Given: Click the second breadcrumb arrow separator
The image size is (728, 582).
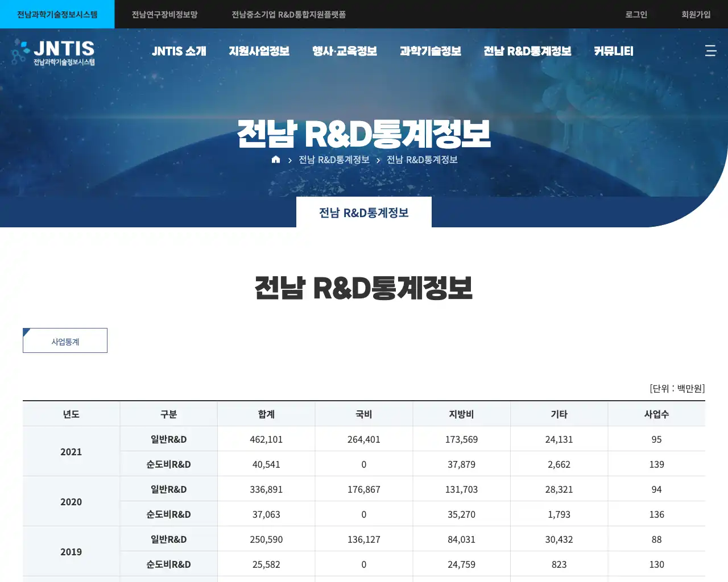Looking at the screenshot, I should [x=378, y=160].
